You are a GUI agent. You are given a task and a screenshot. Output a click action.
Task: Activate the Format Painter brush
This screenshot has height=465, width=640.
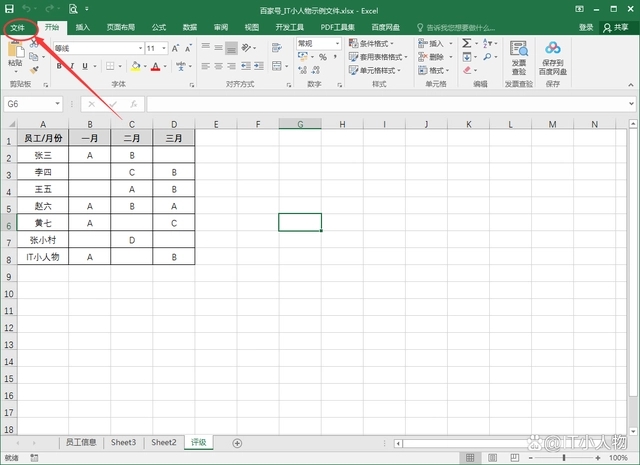(34, 70)
